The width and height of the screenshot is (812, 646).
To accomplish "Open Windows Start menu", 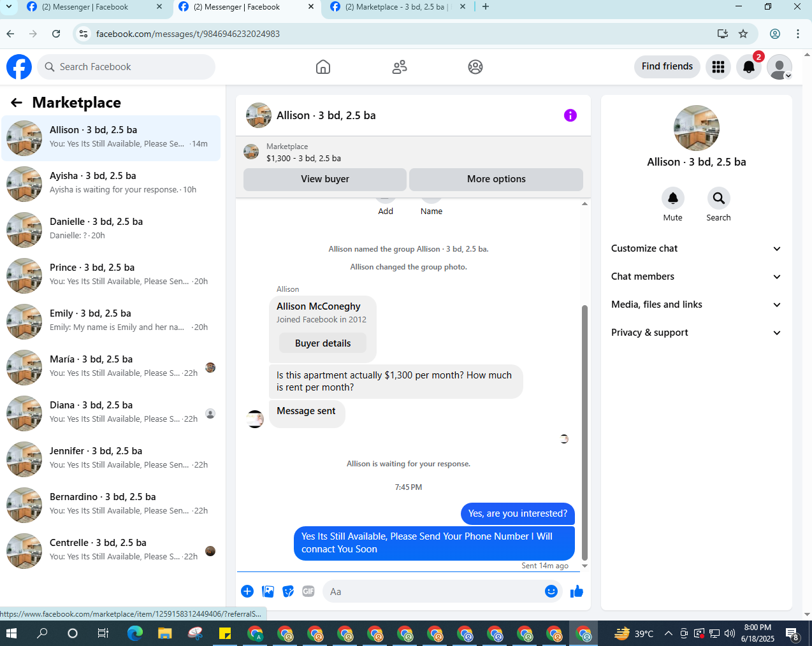I will click(11, 633).
